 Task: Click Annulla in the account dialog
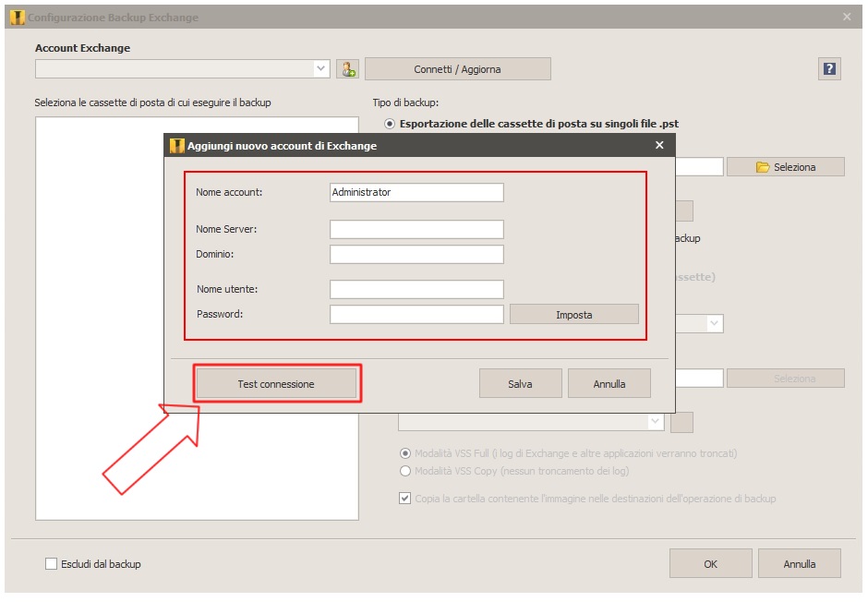(609, 383)
